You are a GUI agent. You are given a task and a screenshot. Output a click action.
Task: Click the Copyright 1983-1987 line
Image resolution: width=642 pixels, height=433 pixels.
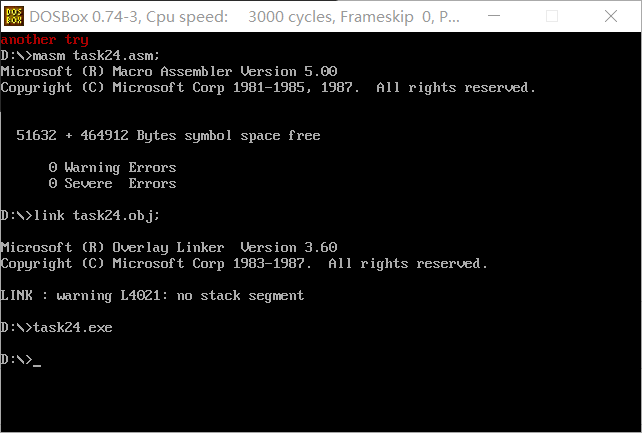click(x=244, y=263)
